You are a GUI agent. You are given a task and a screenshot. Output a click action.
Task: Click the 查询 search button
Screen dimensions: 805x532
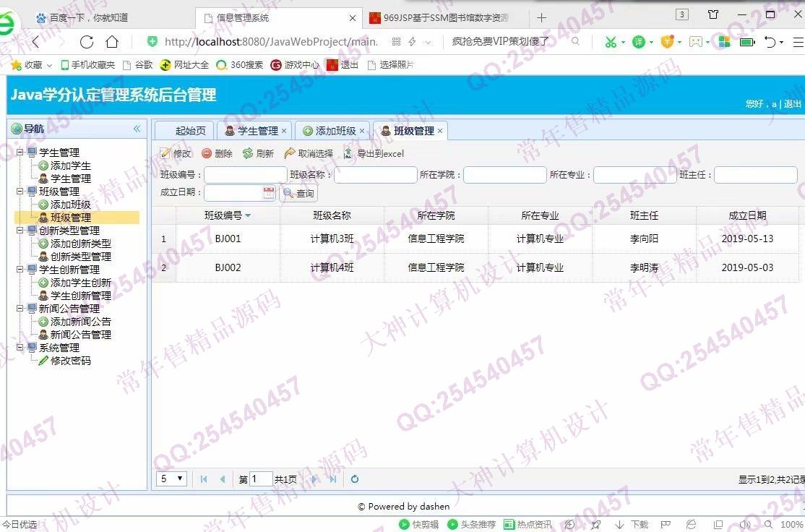point(298,193)
